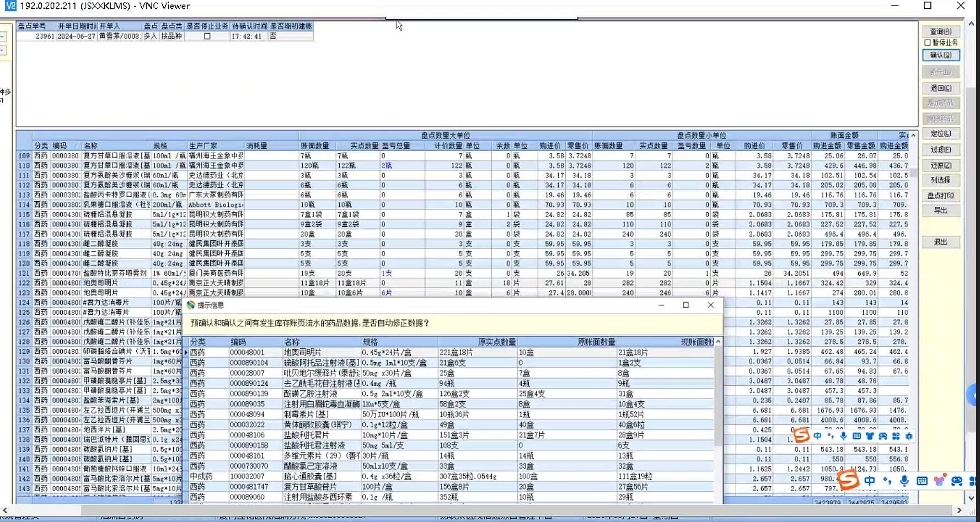980x522 pixels.
Task: Switch punctuation mode on the larger IME bar
Action: click(x=887, y=481)
